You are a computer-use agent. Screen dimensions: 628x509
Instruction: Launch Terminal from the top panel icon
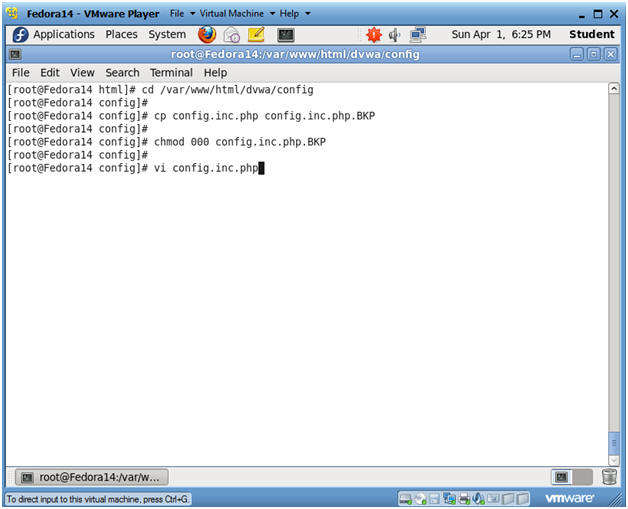pyautogui.click(x=286, y=35)
